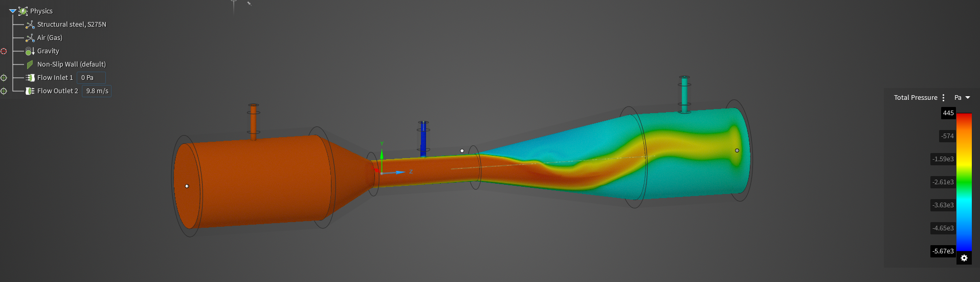Click the -574 legend tick label

coord(947,136)
